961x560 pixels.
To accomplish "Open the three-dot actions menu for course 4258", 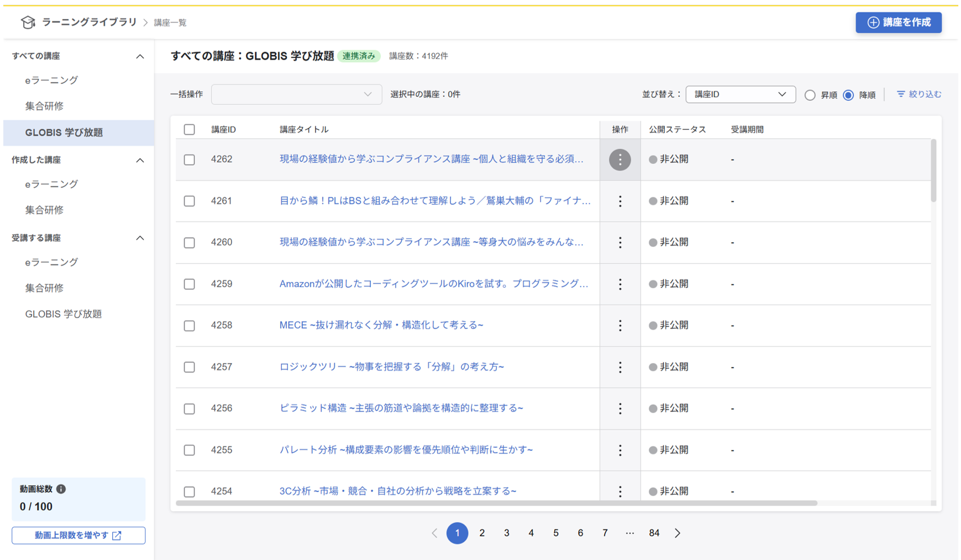I will pyautogui.click(x=620, y=326).
